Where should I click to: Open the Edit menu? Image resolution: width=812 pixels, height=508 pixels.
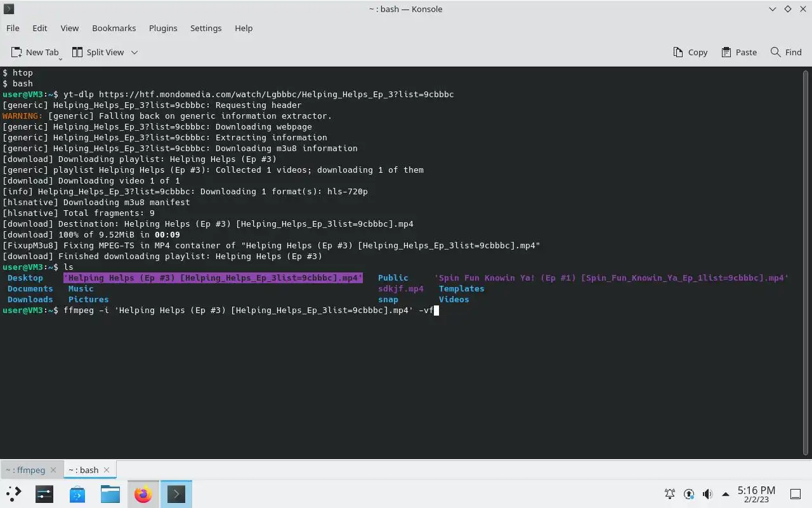pyautogui.click(x=40, y=28)
